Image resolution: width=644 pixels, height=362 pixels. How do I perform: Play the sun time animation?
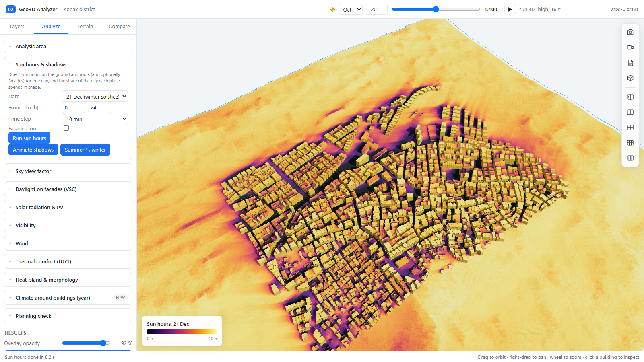pos(510,9)
